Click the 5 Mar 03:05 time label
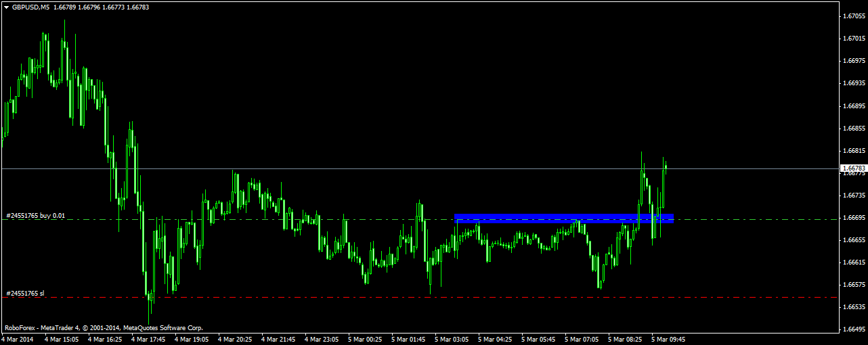 pos(452,339)
